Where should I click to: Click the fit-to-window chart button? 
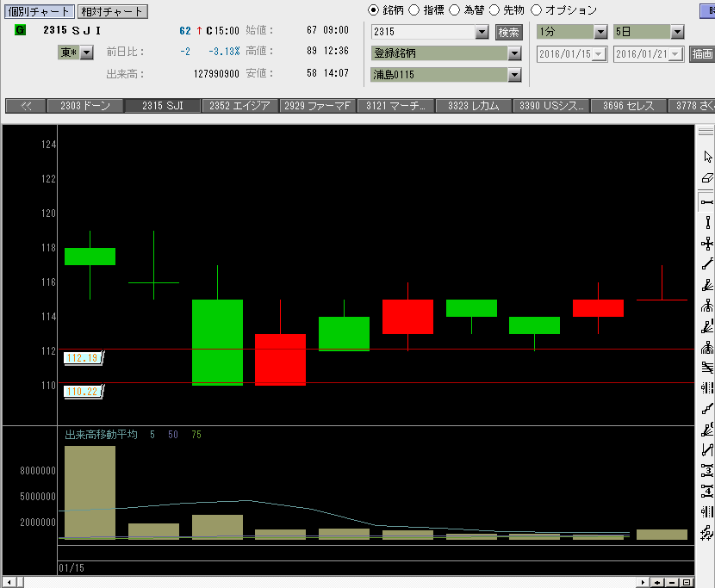[687, 582]
